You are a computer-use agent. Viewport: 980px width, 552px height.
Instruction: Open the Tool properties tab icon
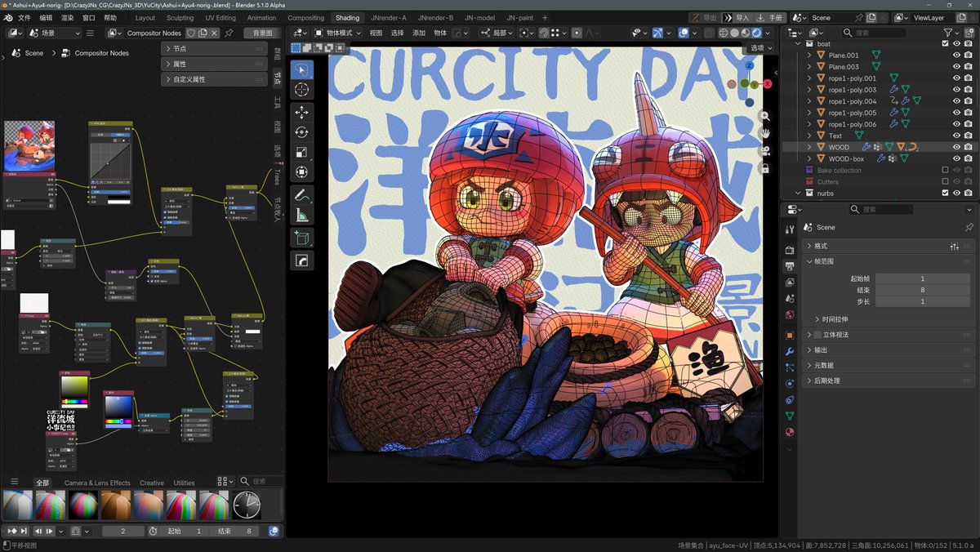(790, 229)
